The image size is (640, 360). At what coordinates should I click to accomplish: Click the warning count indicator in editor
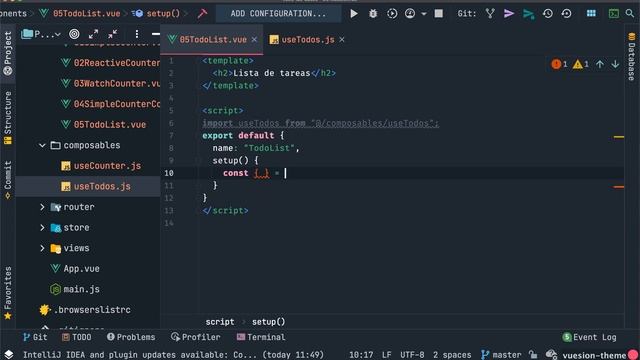click(x=581, y=64)
